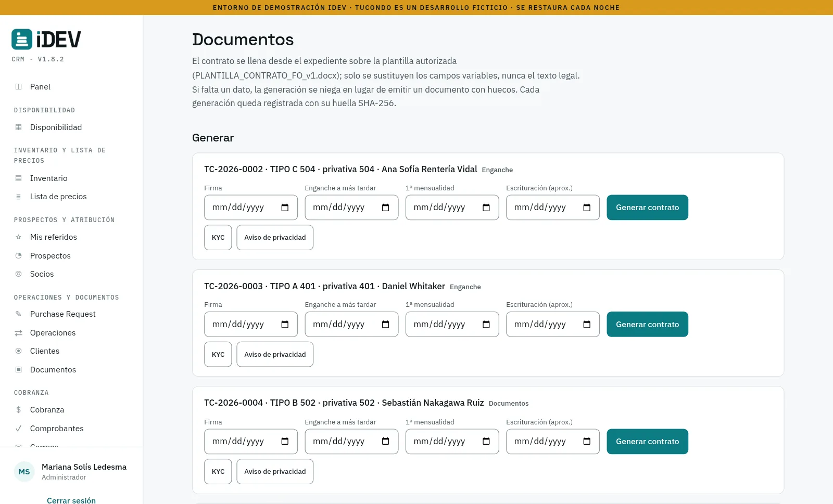The height and width of the screenshot is (504, 833).
Task: Click the Enganche status tag for TC-2026-0002
Action: (497, 170)
